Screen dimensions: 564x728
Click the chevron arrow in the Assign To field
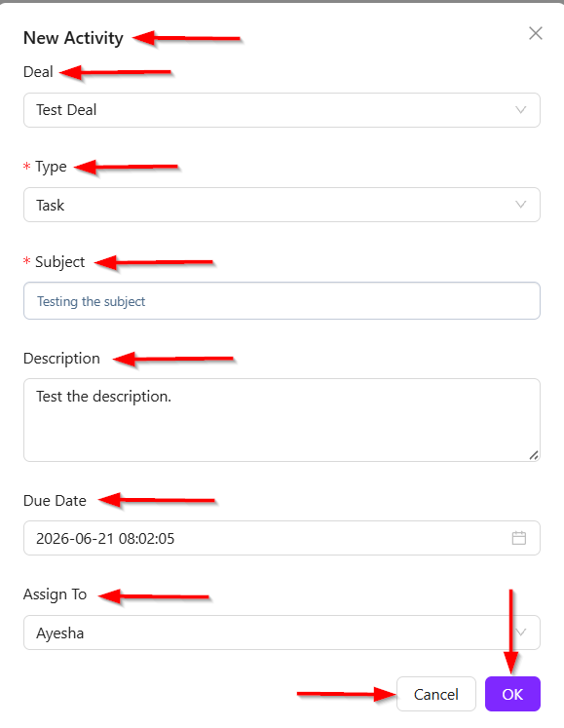[x=521, y=632]
